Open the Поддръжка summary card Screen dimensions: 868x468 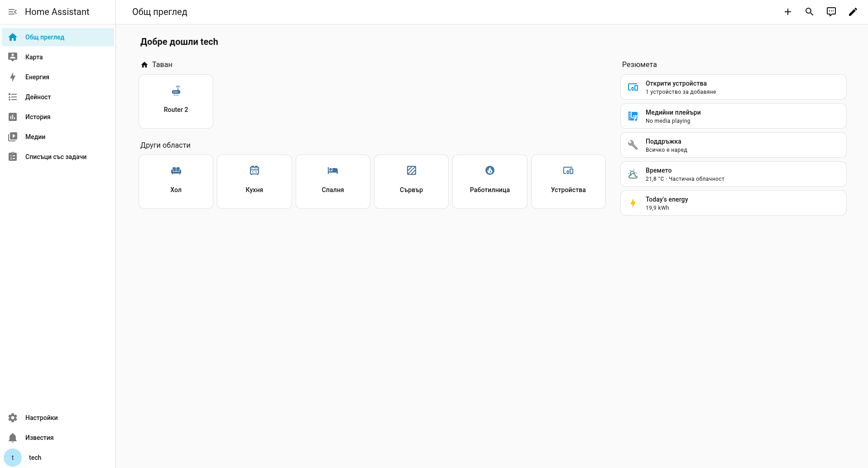(x=733, y=145)
